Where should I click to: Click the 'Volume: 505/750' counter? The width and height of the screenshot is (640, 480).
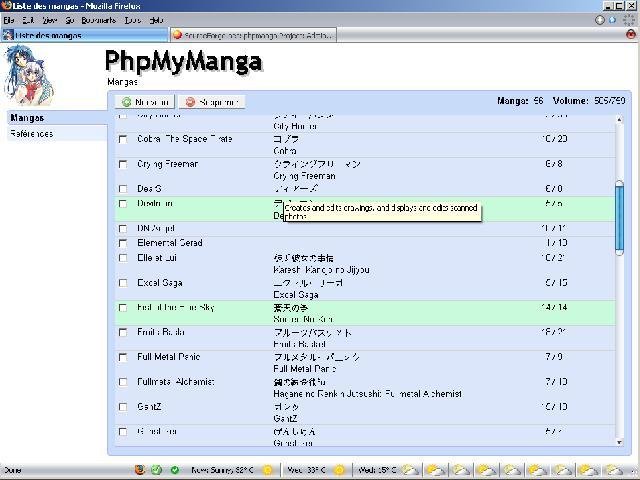(x=589, y=101)
